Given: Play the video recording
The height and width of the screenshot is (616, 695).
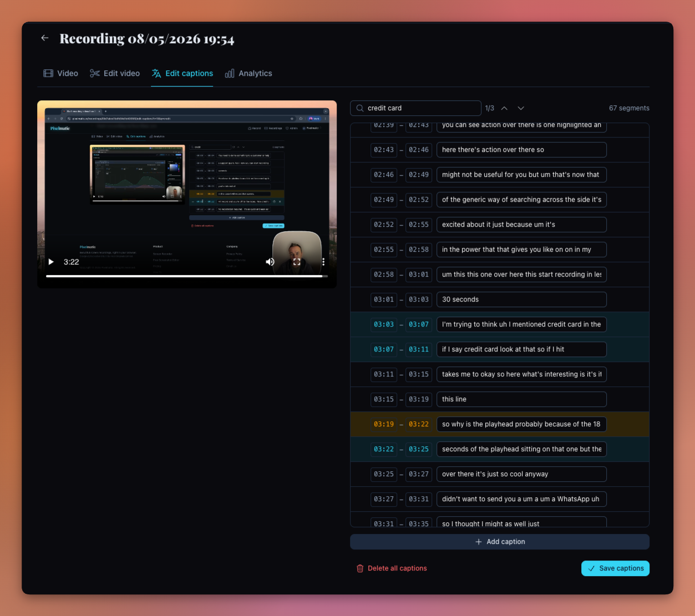Looking at the screenshot, I should 51,262.
